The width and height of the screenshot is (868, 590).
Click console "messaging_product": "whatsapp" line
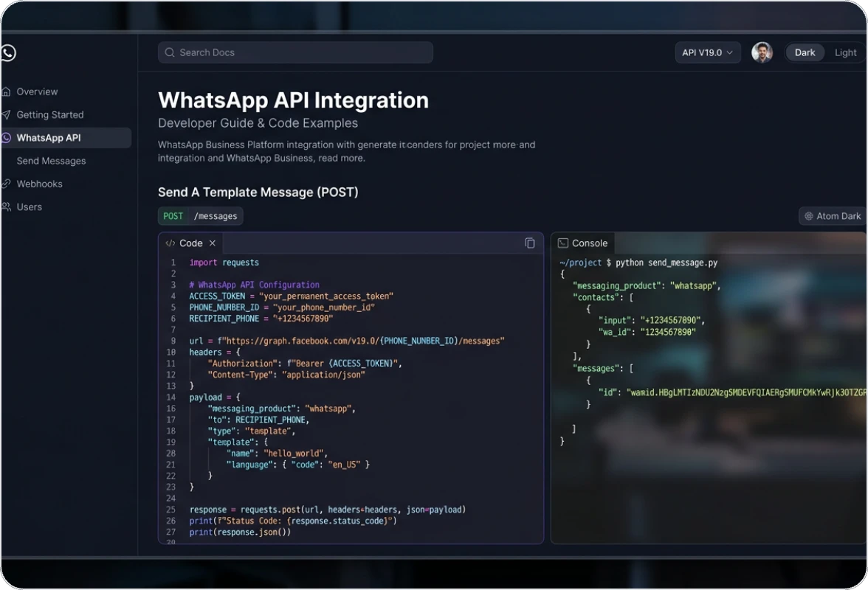647,286
